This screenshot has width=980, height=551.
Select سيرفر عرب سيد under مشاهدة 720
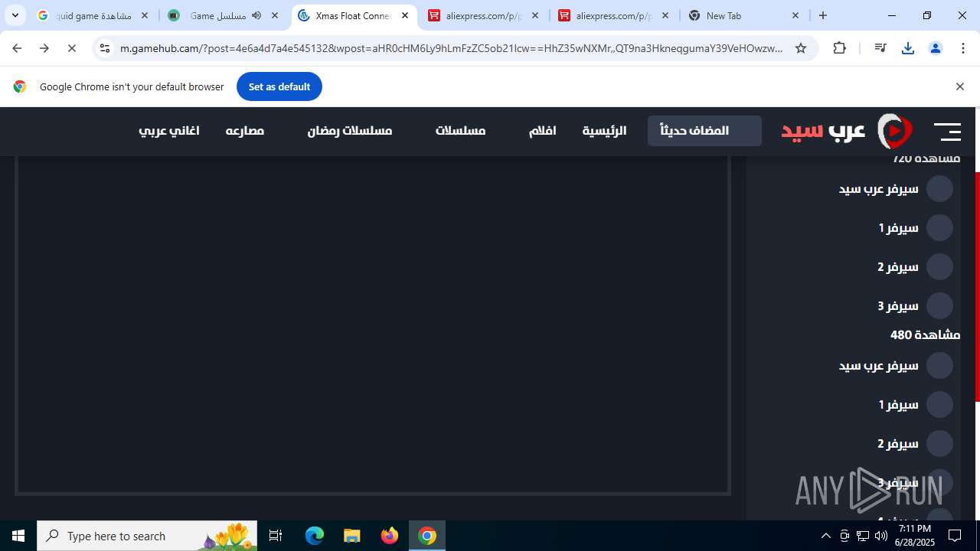896,188
